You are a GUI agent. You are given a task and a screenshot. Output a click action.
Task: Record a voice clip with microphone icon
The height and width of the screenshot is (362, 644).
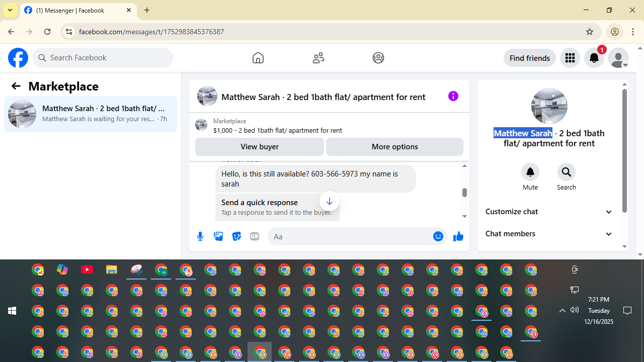pos(200,236)
